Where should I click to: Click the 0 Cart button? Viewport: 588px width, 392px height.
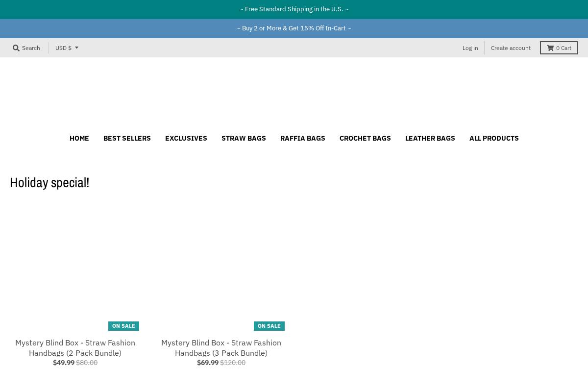tap(559, 48)
